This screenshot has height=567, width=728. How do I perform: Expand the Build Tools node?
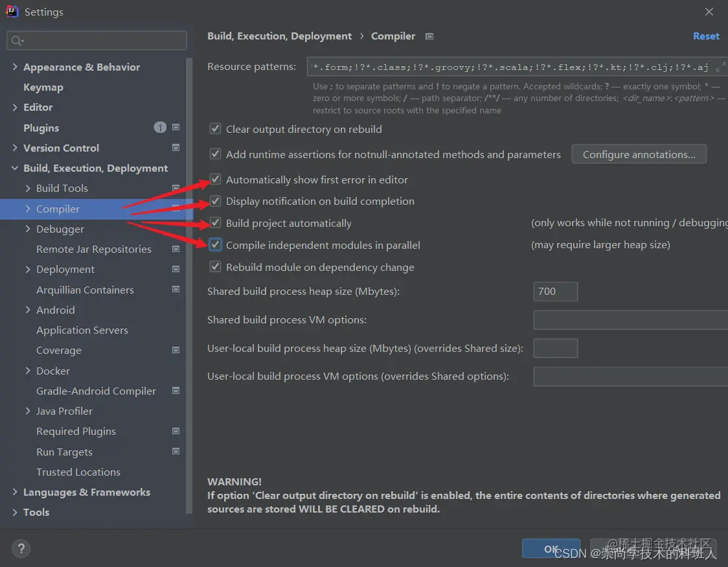tap(28, 188)
